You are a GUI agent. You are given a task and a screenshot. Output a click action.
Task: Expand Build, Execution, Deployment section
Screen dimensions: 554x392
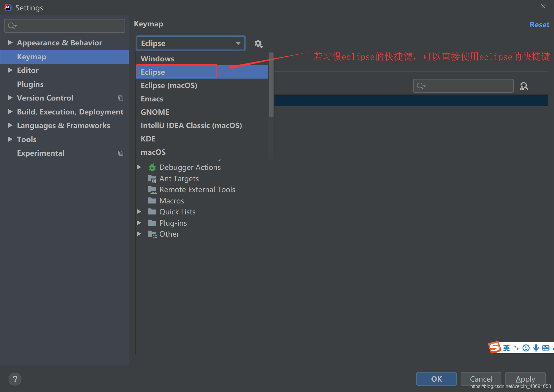tap(10, 112)
